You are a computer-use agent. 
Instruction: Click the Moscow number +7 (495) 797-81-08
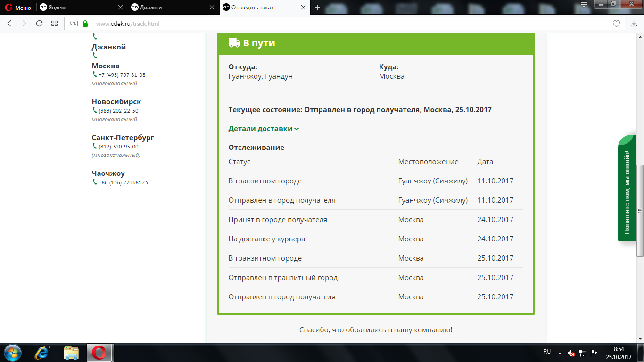(122, 75)
